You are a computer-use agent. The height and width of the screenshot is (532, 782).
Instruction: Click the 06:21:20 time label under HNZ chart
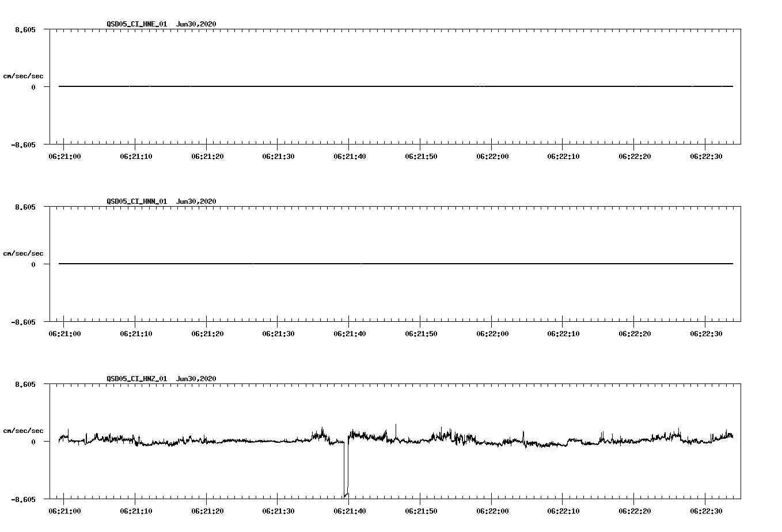pos(207,511)
